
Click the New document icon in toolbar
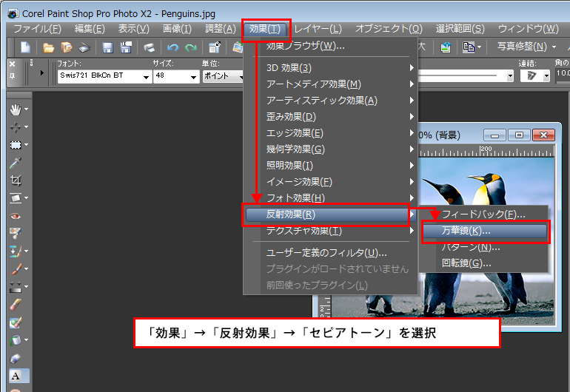pos(25,47)
